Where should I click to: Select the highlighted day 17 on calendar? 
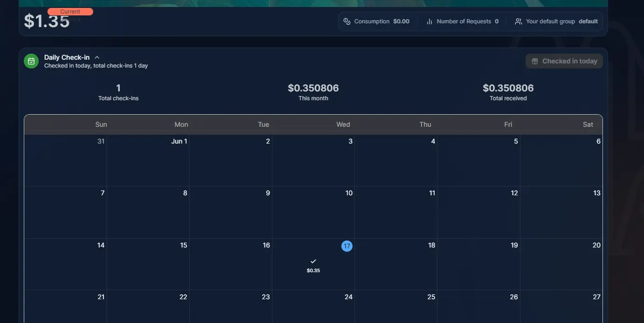[x=347, y=246]
